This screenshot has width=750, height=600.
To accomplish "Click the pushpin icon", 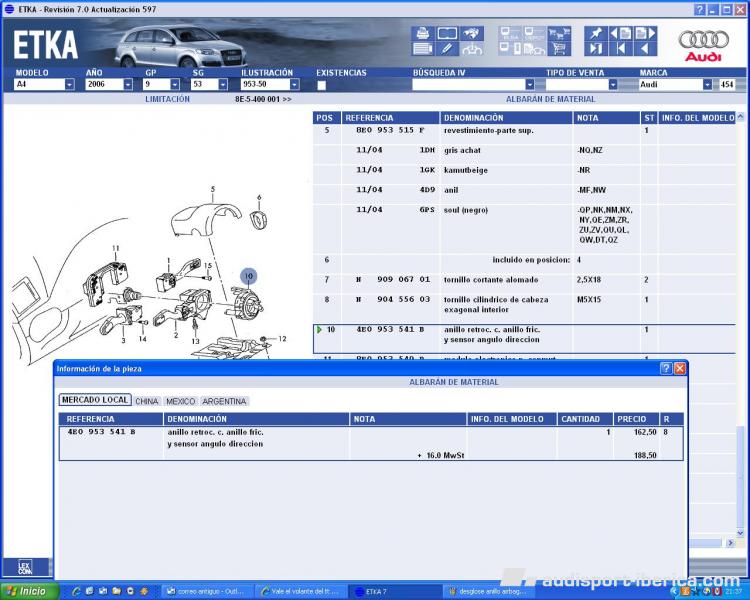I will [x=596, y=33].
